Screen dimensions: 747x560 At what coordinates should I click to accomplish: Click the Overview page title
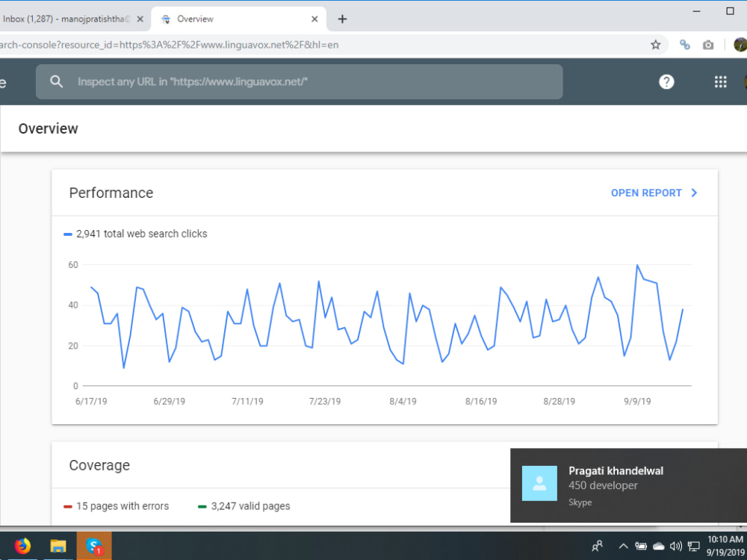click(48, 128)
